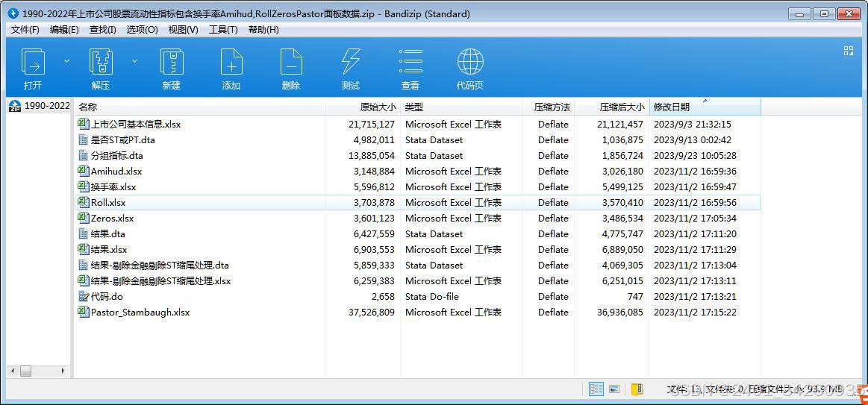Expand the Open (打开) dropdown arrow
This screenshot has height=405, width=868.
pos(67,61)
